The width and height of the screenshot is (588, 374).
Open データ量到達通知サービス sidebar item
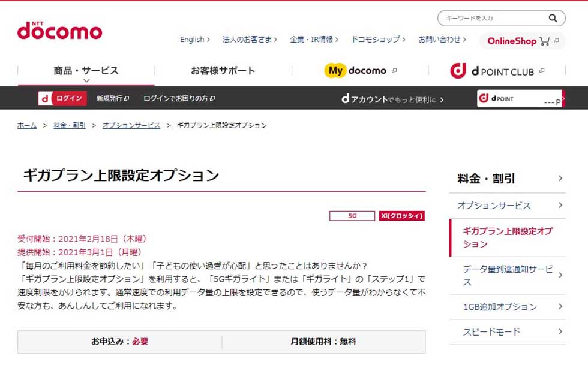(508, 276)
